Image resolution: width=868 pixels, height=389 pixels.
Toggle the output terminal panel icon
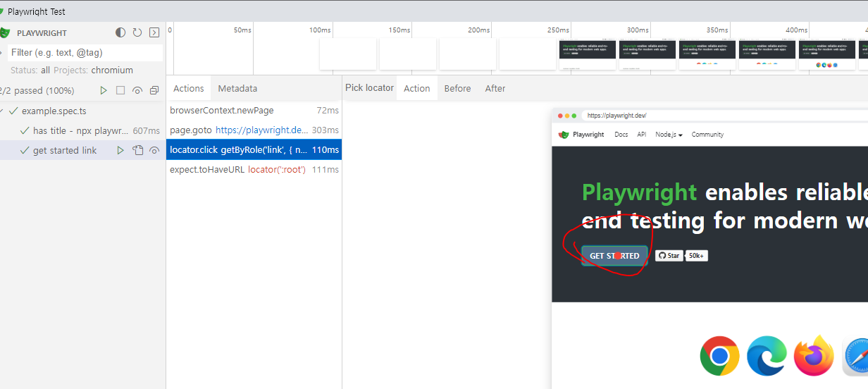[154, 32]
